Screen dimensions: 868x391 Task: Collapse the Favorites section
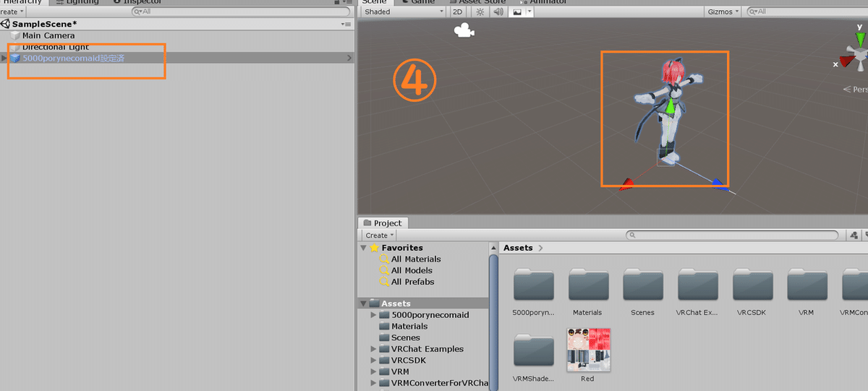pyautogui.click(x=364, y=248)
